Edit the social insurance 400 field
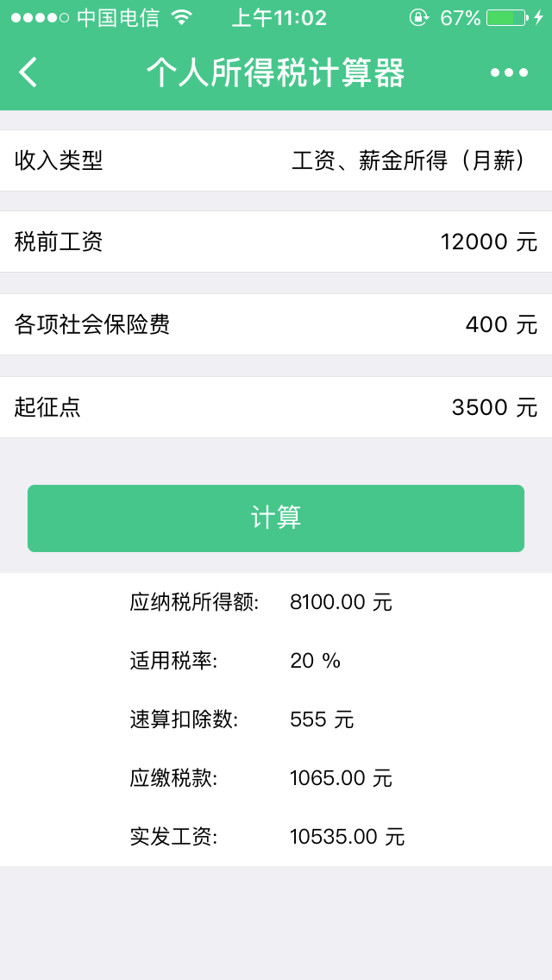This screenshot has width=552, height=980. pyautogui.click(x=486, y=324)
